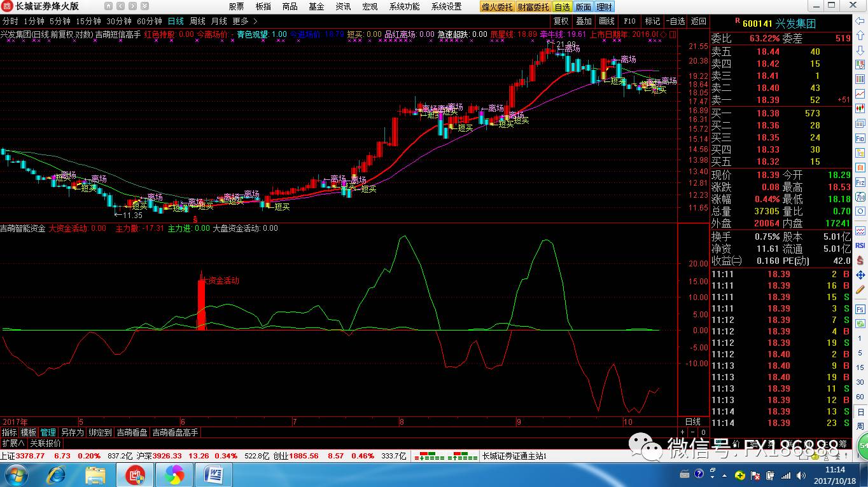Switch chart to 分时 intraday view
The height and width of the screenshot is (487, 868).
pos(10,21)
